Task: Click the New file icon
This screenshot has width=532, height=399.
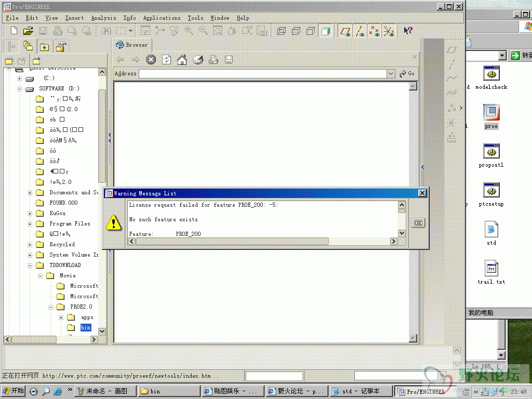Action: tap(14, 31)
